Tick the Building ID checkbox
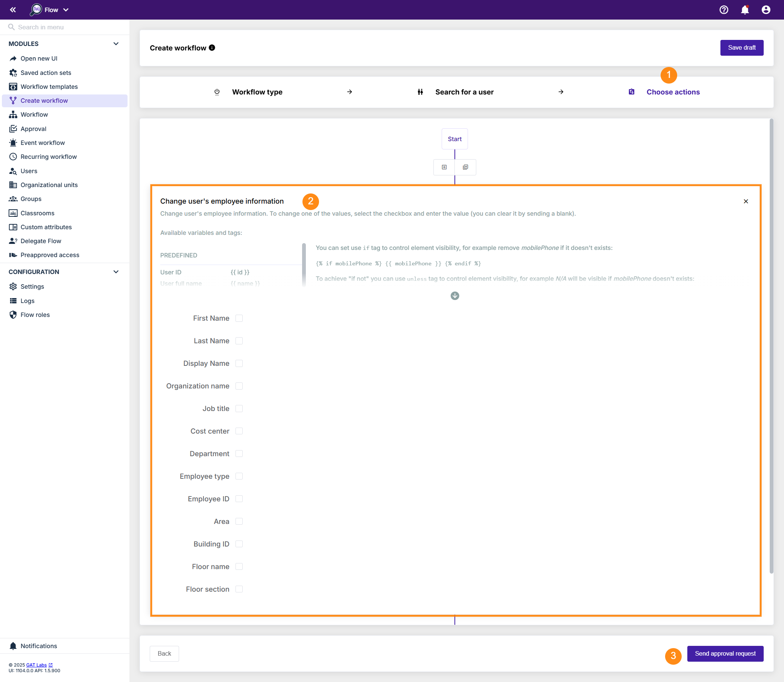The height and width of the screenshot is (682, 784). coord(239,544)
